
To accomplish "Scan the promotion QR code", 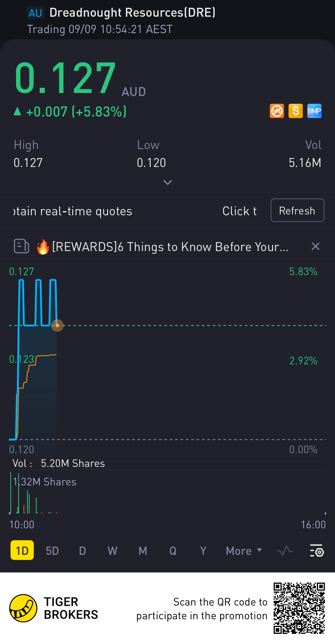I will click(299, 608).
